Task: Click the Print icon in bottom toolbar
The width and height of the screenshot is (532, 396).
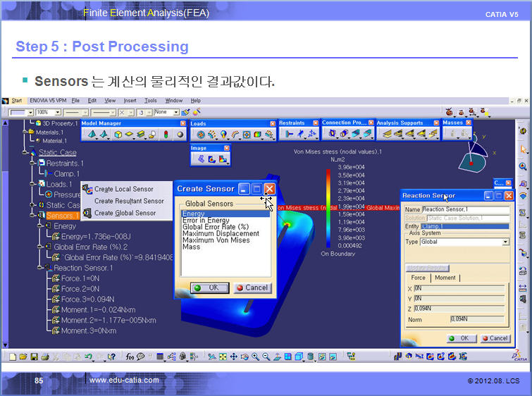Action: coord(45,357)
